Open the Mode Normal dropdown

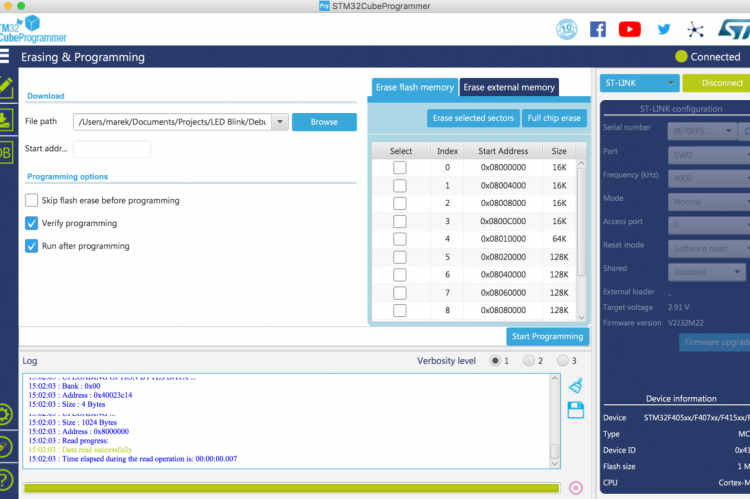[x=709, y=201]
